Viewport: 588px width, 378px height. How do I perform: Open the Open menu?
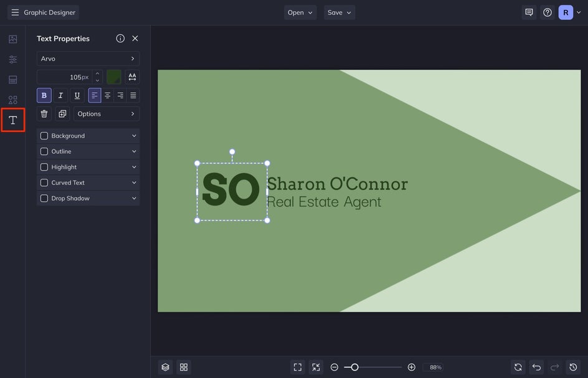[x=300, y=12]
